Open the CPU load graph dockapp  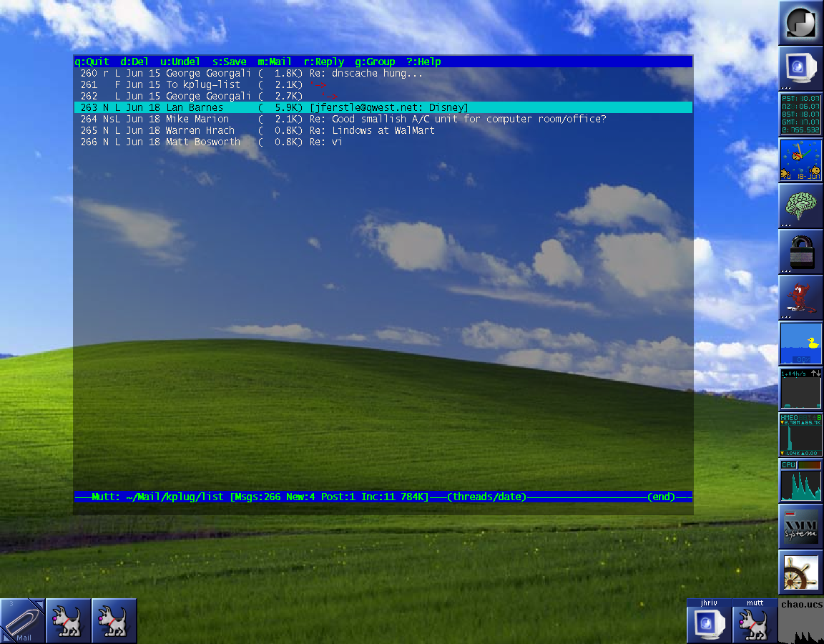pyautogui.click(x=801, y=481)
